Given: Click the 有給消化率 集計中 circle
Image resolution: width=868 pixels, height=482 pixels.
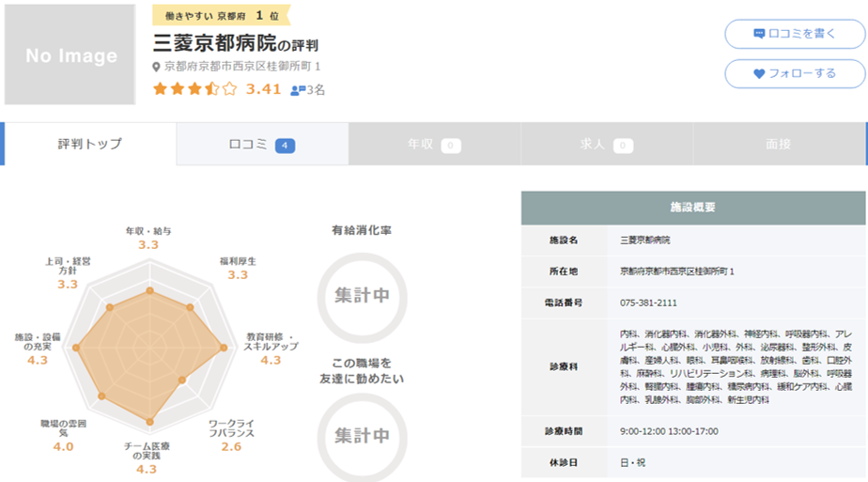Looking at the screenshot, I should (362, 297).
